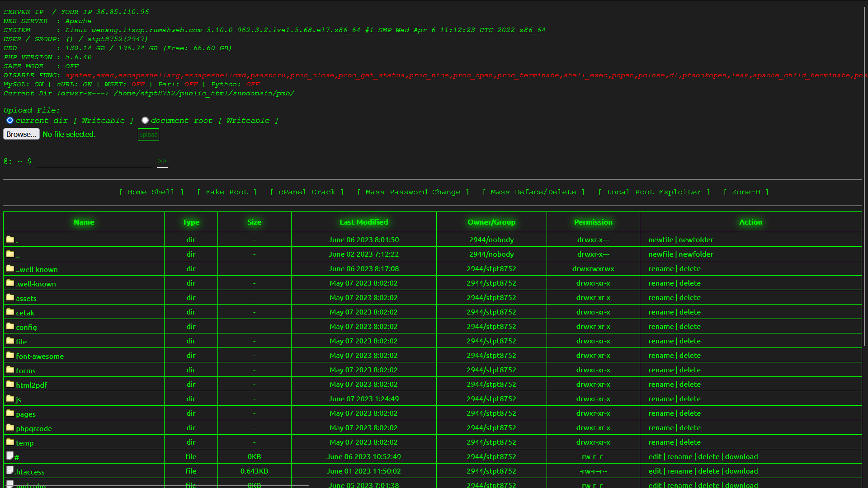Click the Permission column header
Viewport: 868px width, 488px height.
click(x=593, y=222)
